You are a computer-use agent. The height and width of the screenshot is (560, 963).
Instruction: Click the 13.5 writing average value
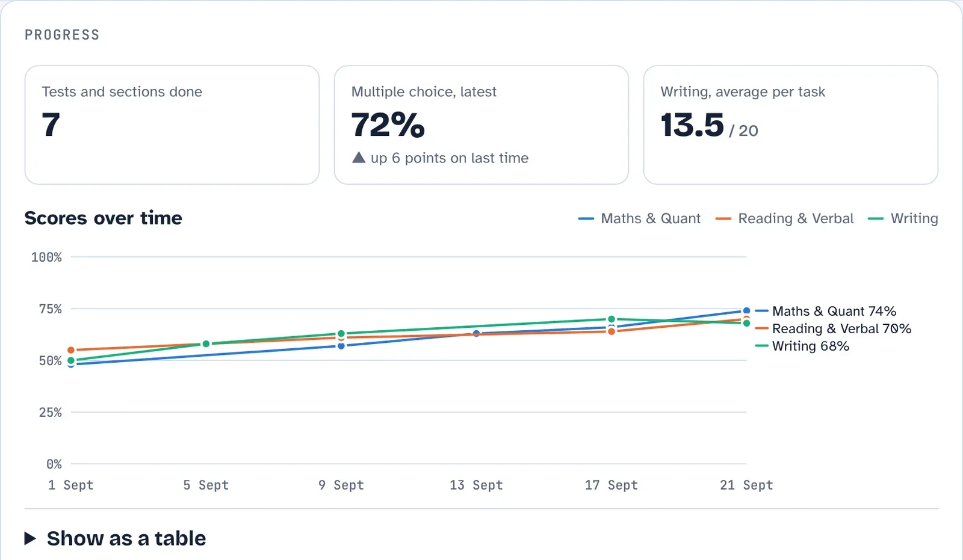[692, 125]
